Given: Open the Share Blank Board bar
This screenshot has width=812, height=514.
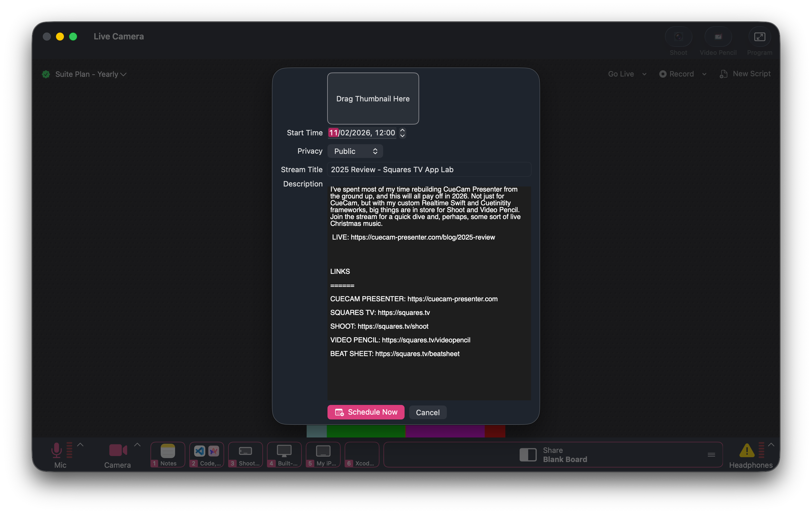Looking at the screenshot, I should click(553, 455).
